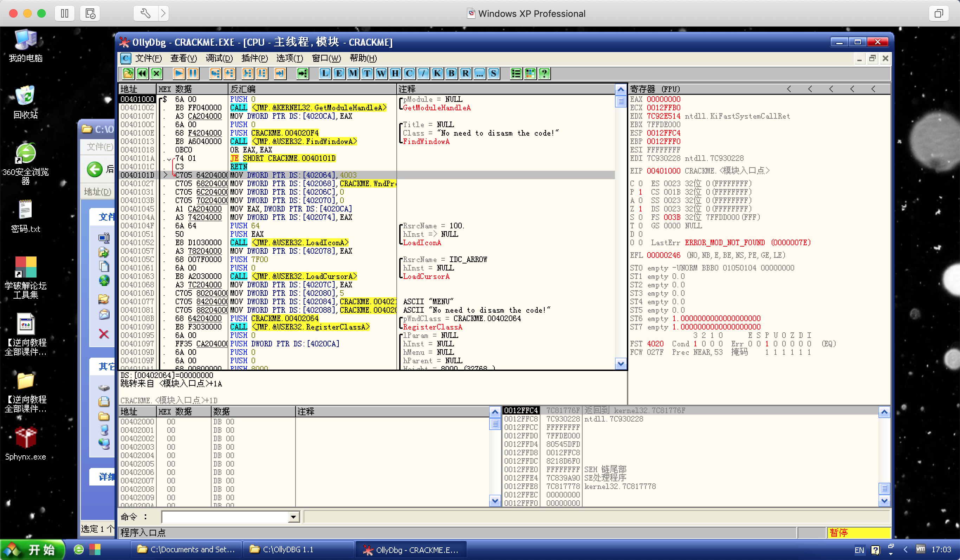Open the Call stack K window
This screenshot has height=560, width=960.
pyautogui.click(x=437, y=73)
